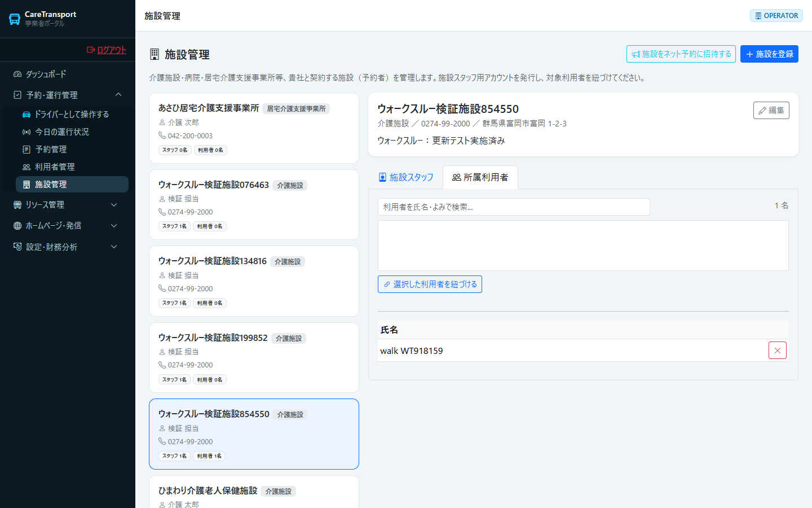Viewport: 812px width, 508px height.
Task: Click the broadcast icon beside 今日の運行状況
Action: coord(27,132)
